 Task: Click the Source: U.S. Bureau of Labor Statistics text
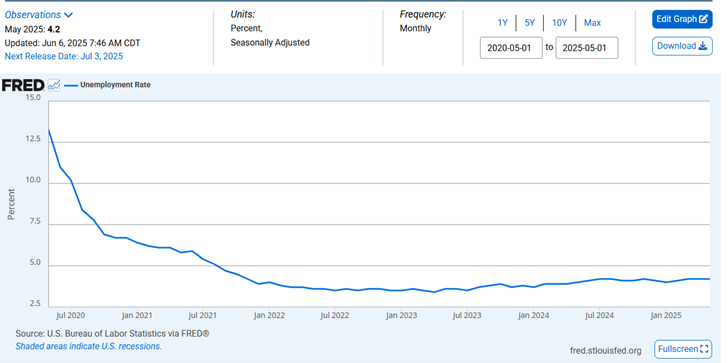click(112, 334)
